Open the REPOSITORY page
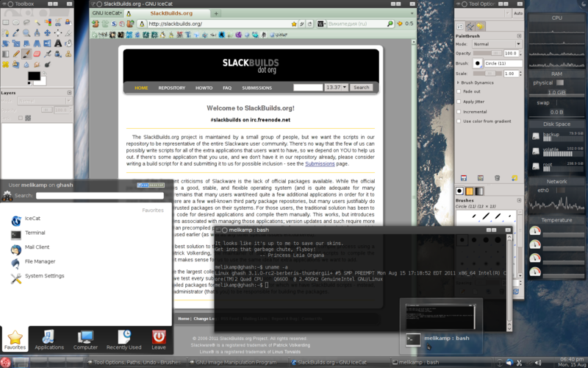 (172, 88)
